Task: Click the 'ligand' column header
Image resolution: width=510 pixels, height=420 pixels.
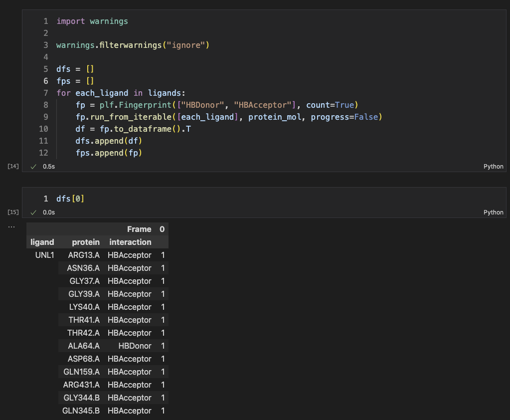Action: tap(42, 242)
